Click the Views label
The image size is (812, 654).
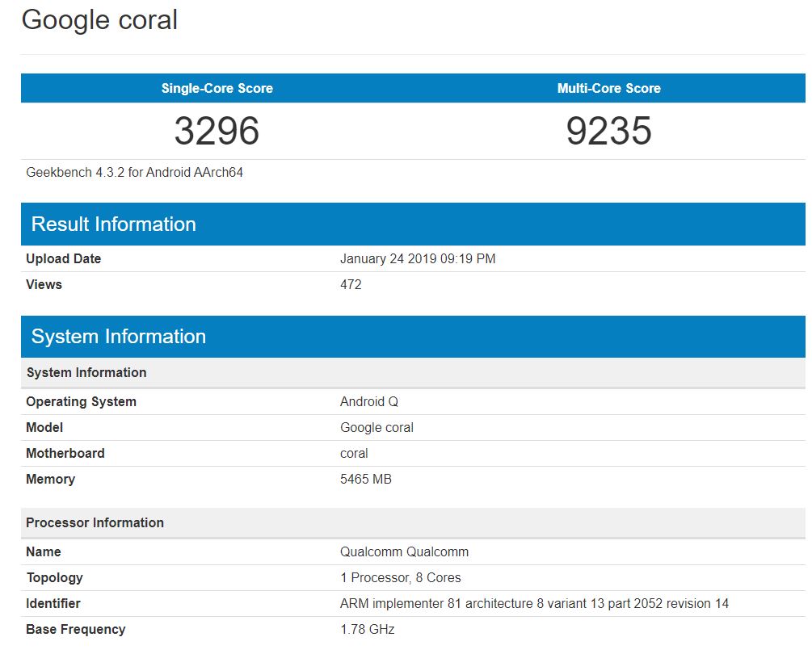click(44, 284)
